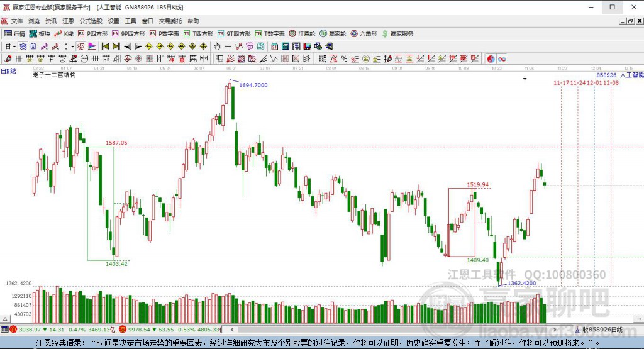644x349 pixels.
Task: Click the yellow diamond left-arrow icon
Action: pos(149,47)
